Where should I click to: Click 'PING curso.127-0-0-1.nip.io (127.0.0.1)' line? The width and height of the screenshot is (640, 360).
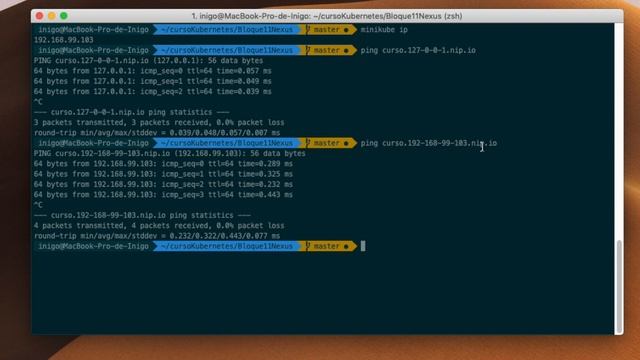point(148,60)
